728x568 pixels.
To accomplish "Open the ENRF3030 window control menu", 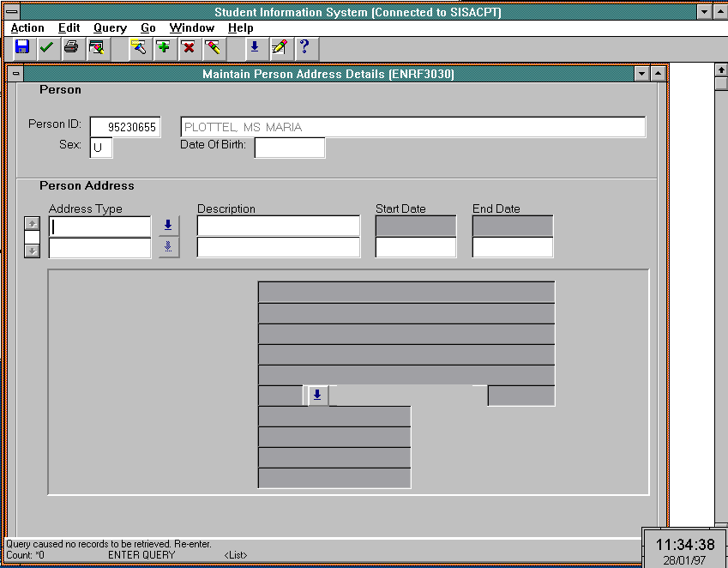I will [x=15, y=75].
